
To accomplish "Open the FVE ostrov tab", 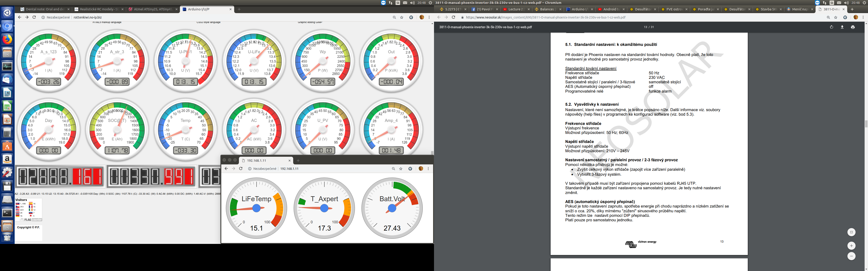I will pos(674,9).
